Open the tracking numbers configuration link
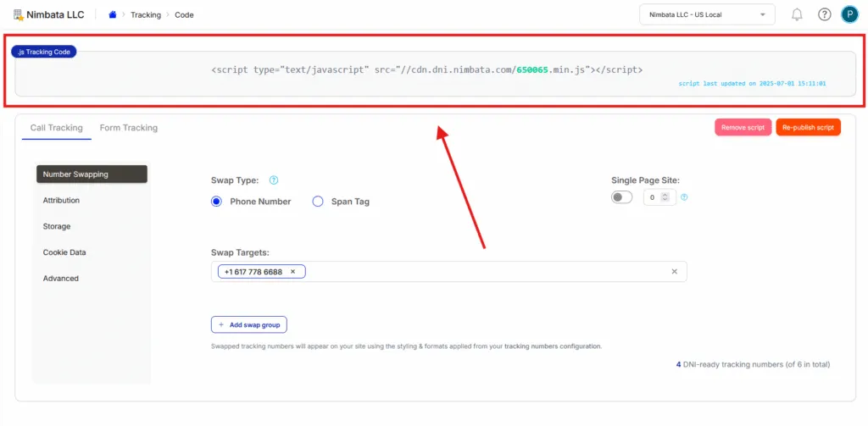The width and height of the screenshot is (868, 426). pyautogui.click(x=553, y=346)
